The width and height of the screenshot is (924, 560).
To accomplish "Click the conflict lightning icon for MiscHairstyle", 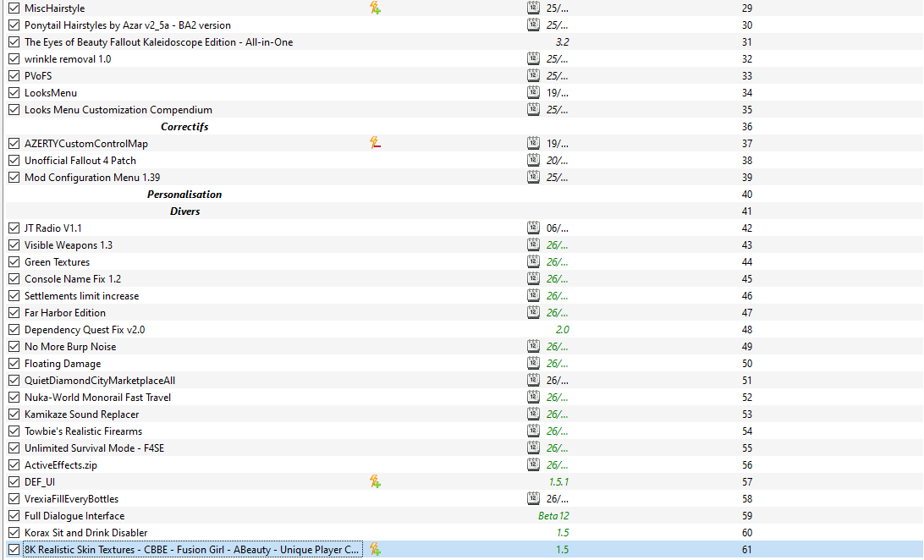I will tap(375, 8).
